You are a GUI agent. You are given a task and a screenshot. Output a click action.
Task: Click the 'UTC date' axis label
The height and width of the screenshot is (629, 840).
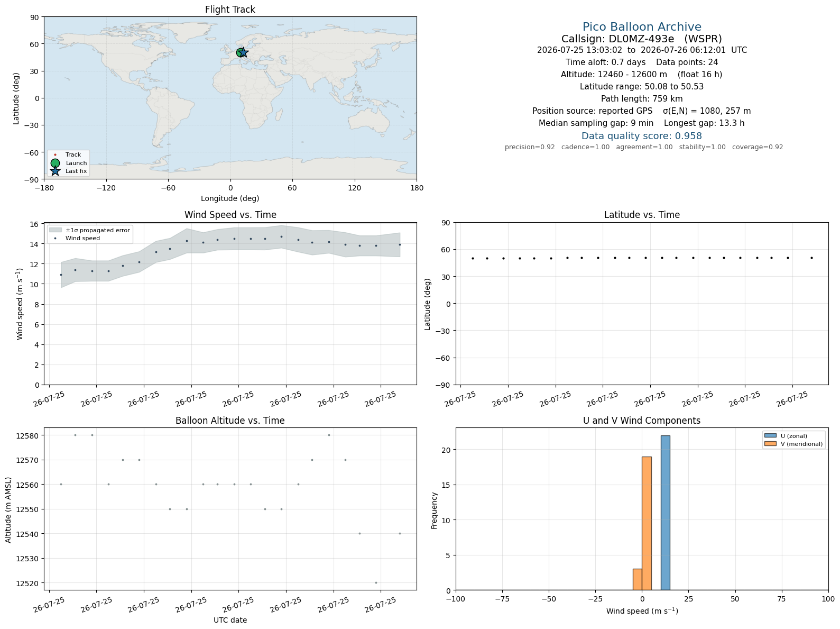click(230, 620)
